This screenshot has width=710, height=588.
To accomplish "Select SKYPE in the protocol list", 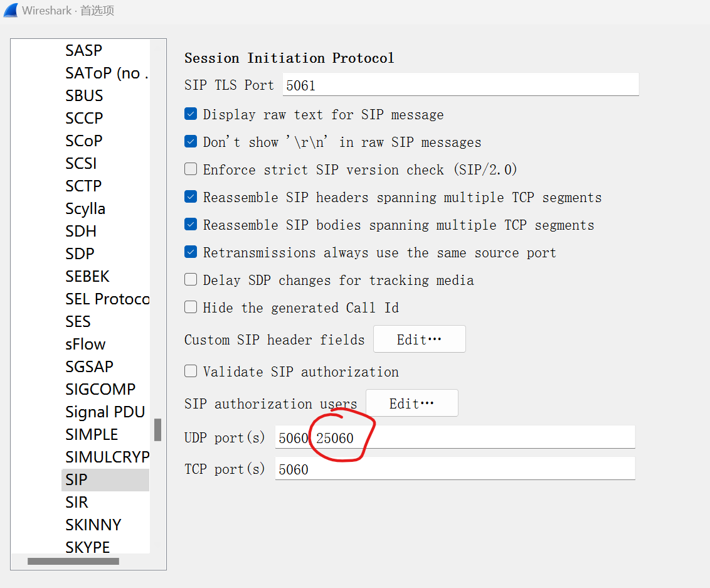I will (87, 547).
